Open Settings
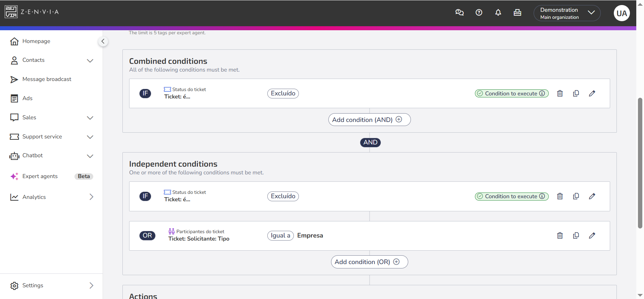This screenshot has height=299, width=644. pos(33,285)
